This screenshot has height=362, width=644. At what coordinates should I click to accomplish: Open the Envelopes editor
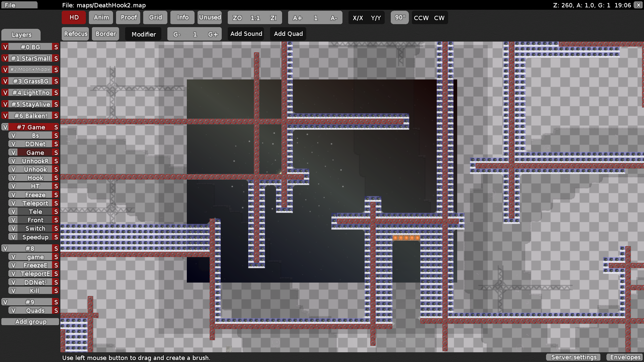coord(625,357)
